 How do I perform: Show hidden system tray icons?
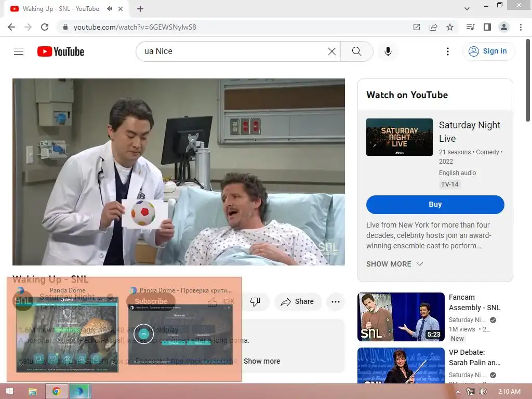click(x=458, y=392)
